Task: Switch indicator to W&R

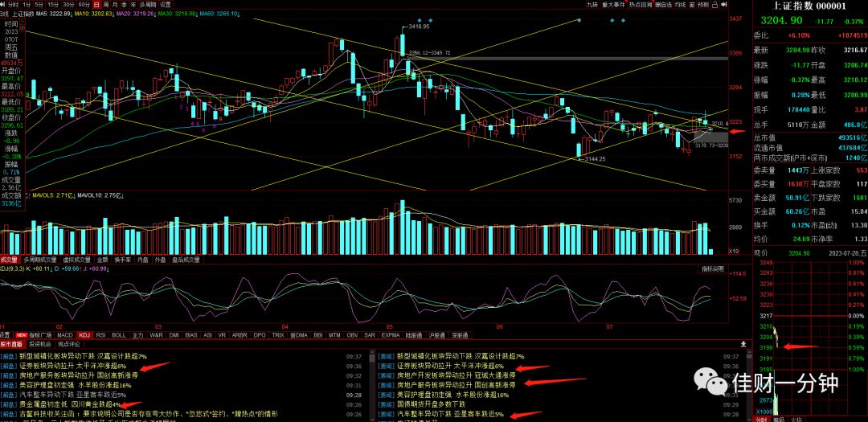Action: click(156, 335)
